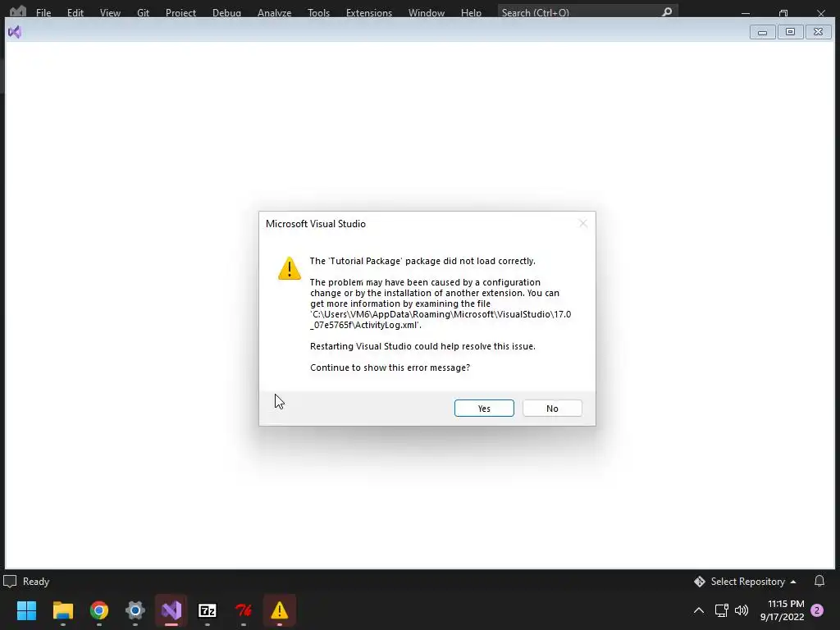Viewport: 840px width, 630px height.
Task: Open the Settings gear taskbar app
Action: tap(135, 610)
